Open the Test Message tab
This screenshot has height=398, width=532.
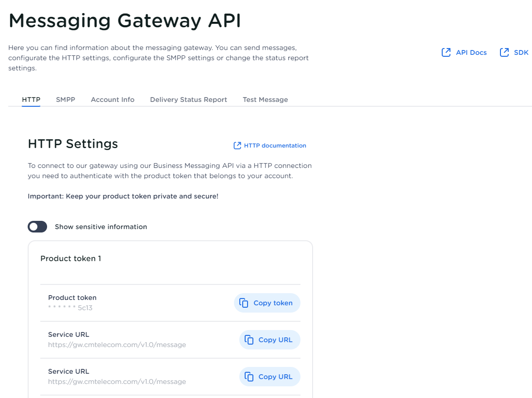tap(265, 99)
